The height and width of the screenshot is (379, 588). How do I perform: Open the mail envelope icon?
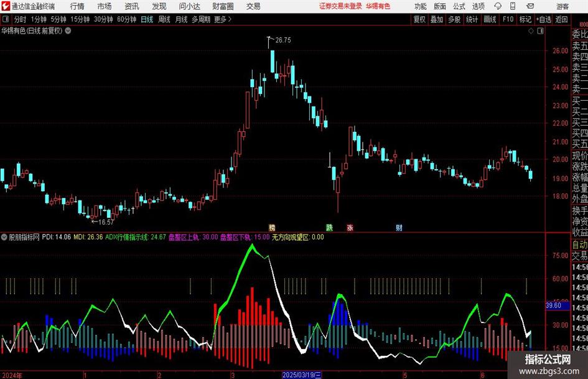[x=530, y=6]
